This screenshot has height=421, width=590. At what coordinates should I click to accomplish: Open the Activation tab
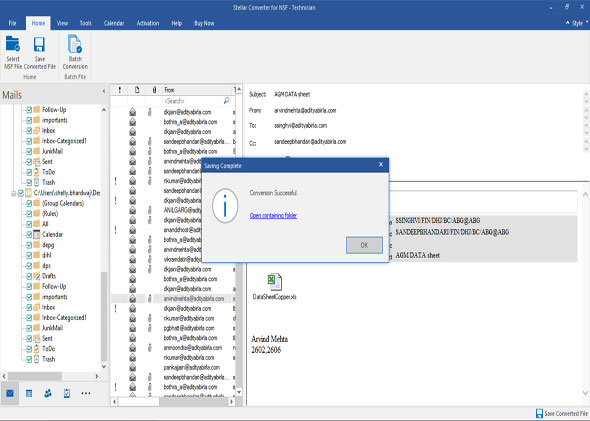click(x=148, y=23)
